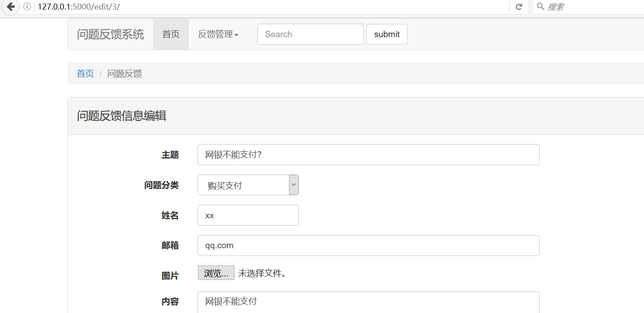Click the 邮箱 field label

click(170, 246)
